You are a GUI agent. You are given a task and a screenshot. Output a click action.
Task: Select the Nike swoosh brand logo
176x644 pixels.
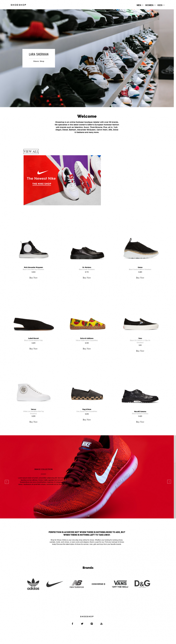[55, 583]
